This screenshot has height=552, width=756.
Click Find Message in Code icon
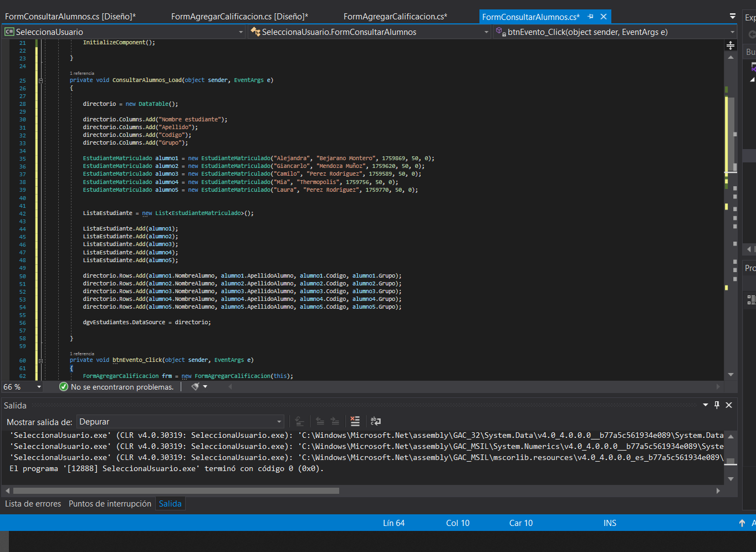[299, 421]
